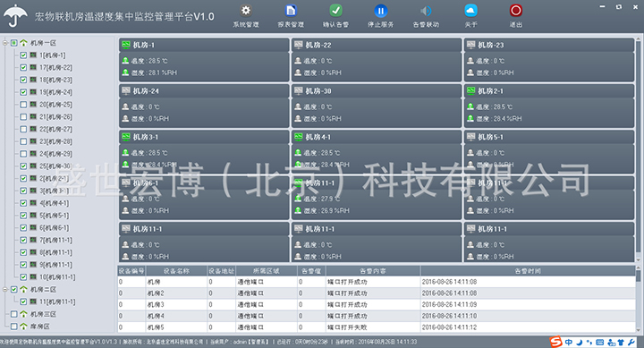The height and width of the screenshot is (348, 644).
Task: Sort by the 告警时间 column header
Action: click(528, 271)
